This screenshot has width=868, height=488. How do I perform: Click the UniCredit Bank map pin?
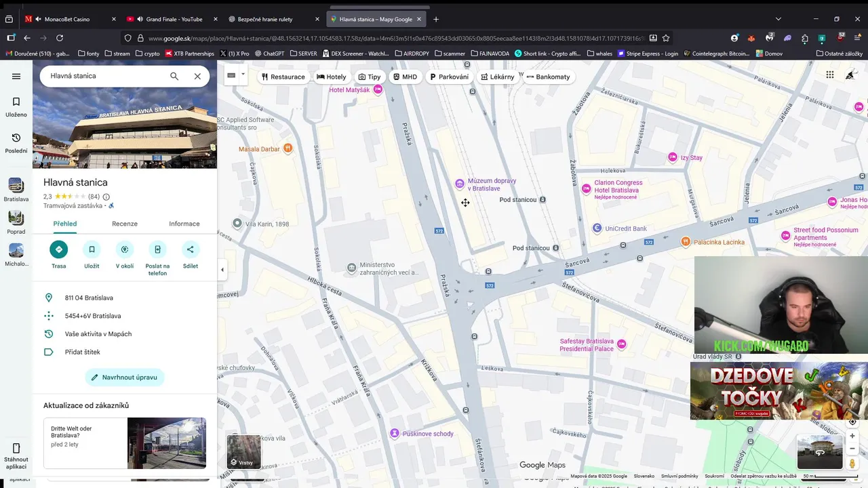pos(597,228)
